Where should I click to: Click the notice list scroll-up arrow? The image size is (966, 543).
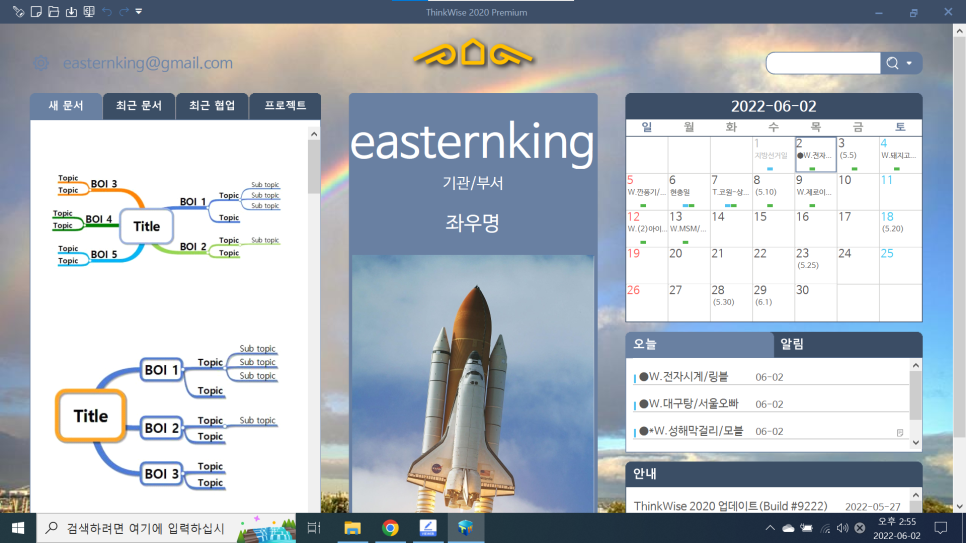click(915, 495)
